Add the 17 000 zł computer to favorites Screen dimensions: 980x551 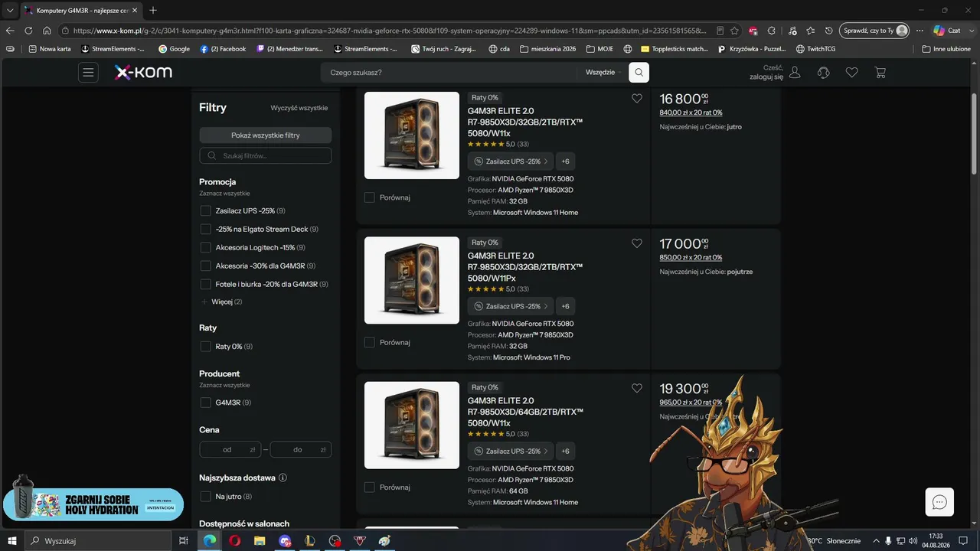point(637,243)
